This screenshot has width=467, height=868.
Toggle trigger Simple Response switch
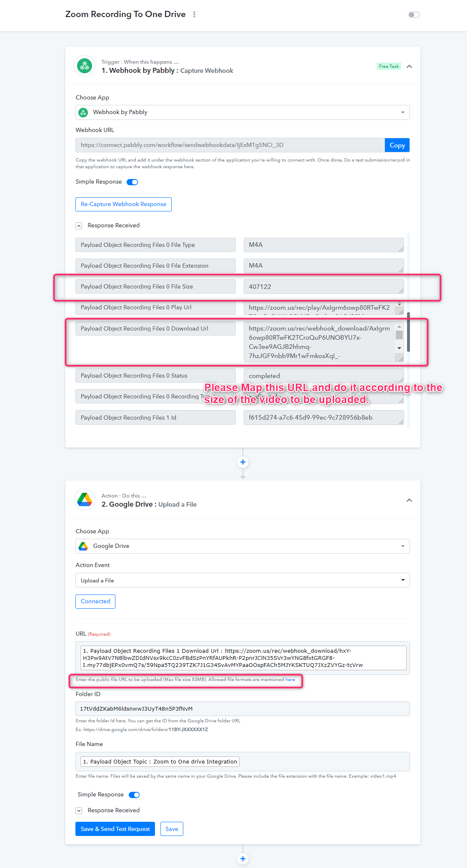pyautogui.click(x=132, y=182)
